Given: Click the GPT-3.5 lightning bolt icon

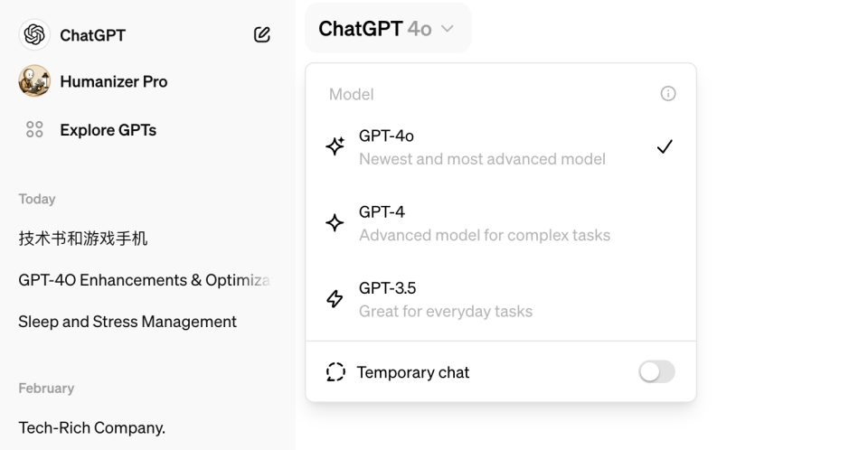Looking at the screenshot, I should click(335, 299).
